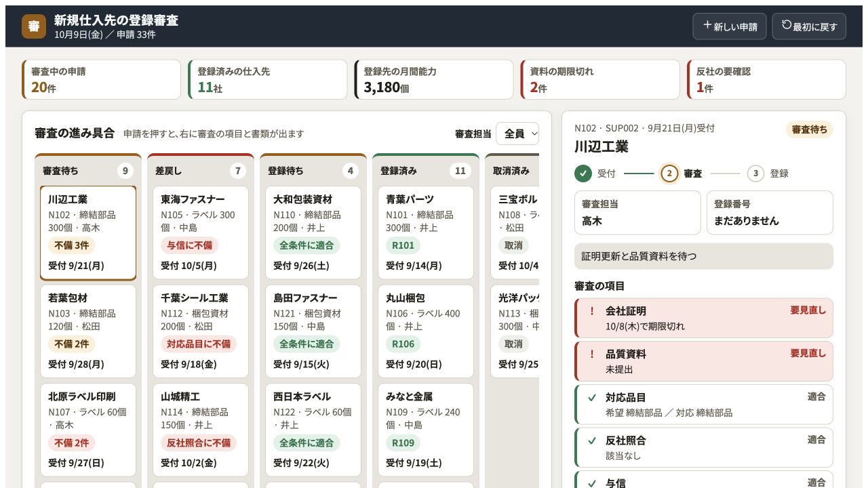The width and height of the screenshot is (868, 488).
Task: Open the 東海ファスナー card
Action: click(201, 232)
